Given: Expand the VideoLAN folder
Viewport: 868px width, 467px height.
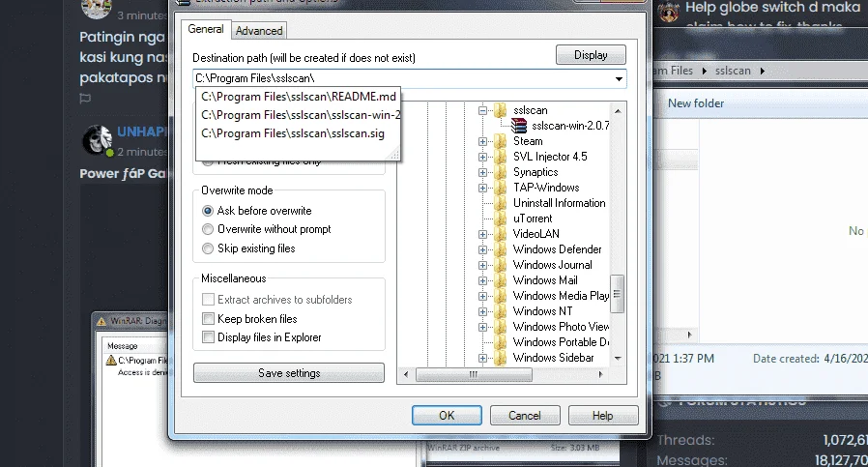Looking at the screenshot, I should (482, 234).
